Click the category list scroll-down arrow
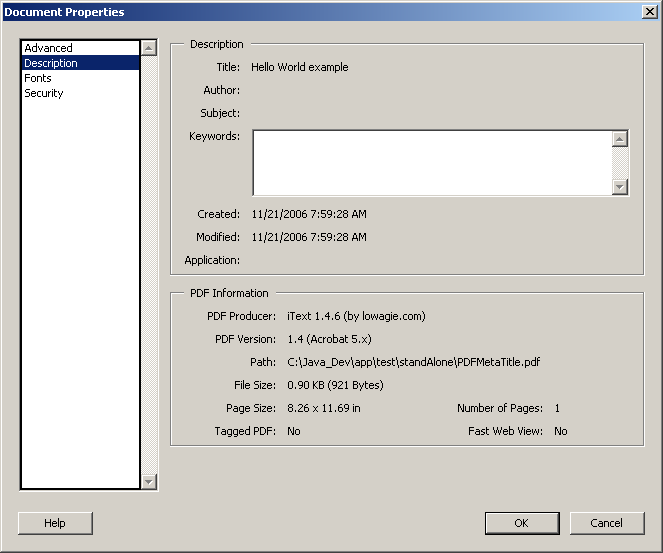Screen dimensions: 663x553 [149, 481]
